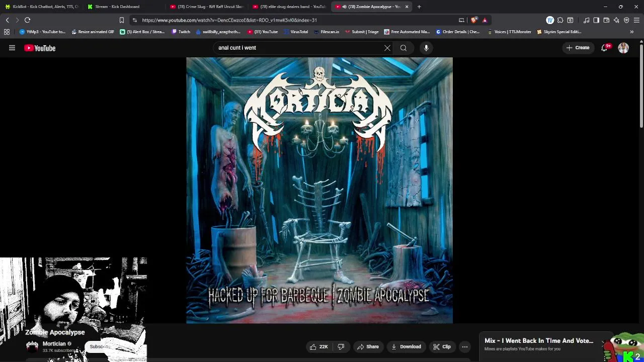The image size is (644, 362).
Task: Click the magnifier search button
Action: coord(404,48)
